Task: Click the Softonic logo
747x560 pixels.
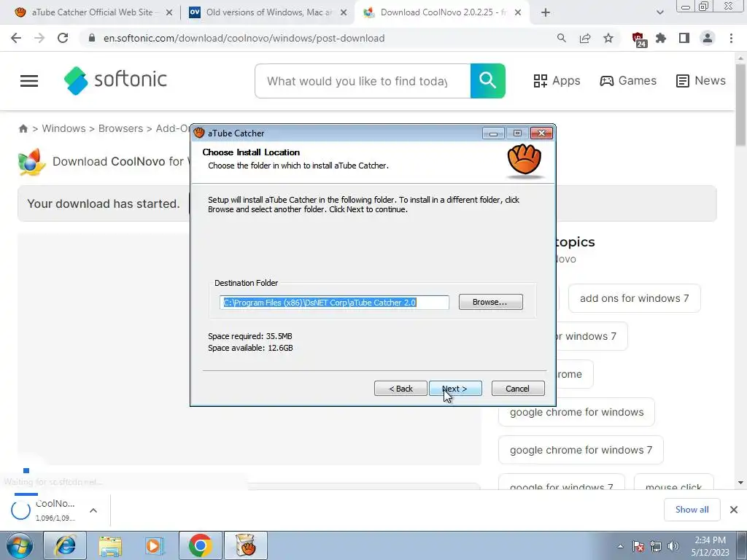Action: tap(115, 80)
